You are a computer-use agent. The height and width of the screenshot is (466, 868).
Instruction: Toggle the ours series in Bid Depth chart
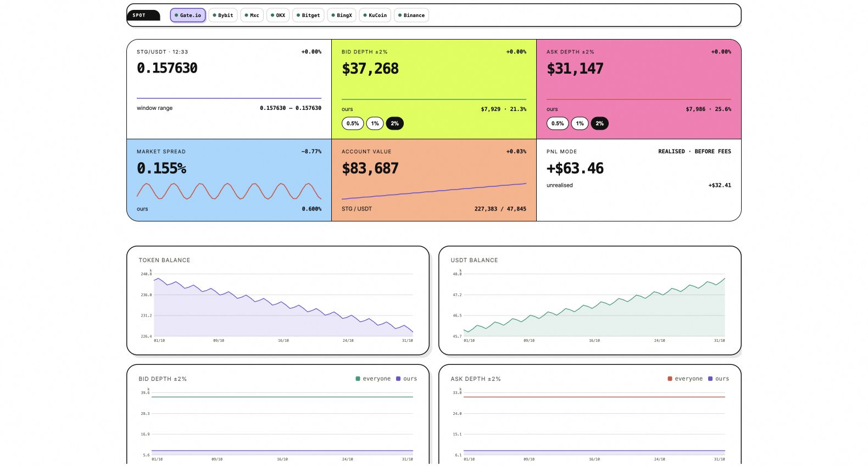coord(407,379)
